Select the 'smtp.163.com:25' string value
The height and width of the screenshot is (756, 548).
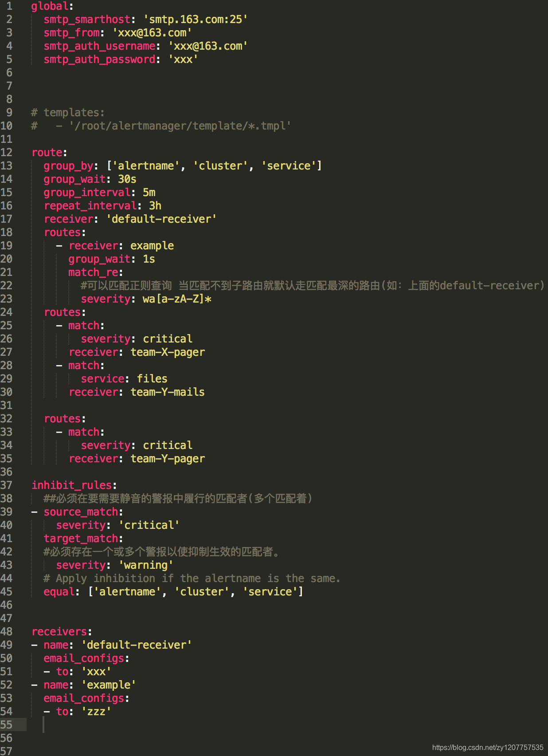(196, 20)
